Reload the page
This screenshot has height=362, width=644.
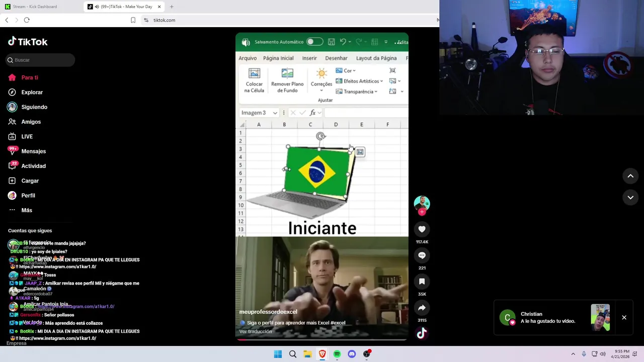tap(27, 20)
